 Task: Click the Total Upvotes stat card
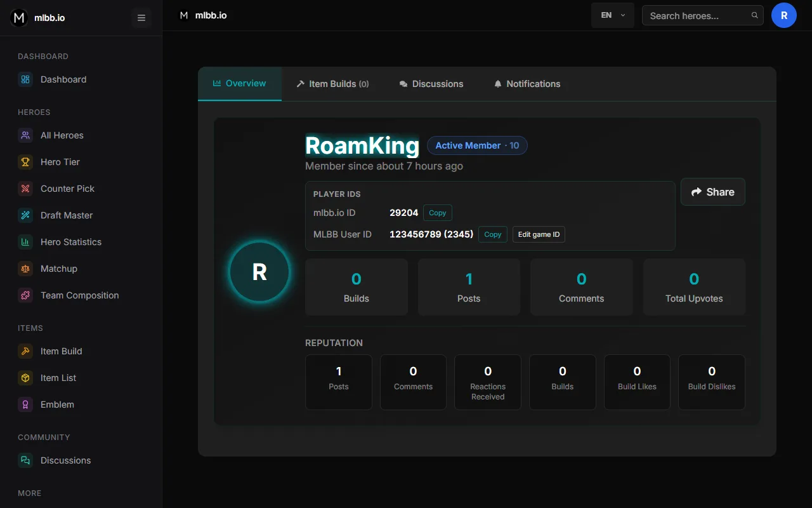point(694,287)
